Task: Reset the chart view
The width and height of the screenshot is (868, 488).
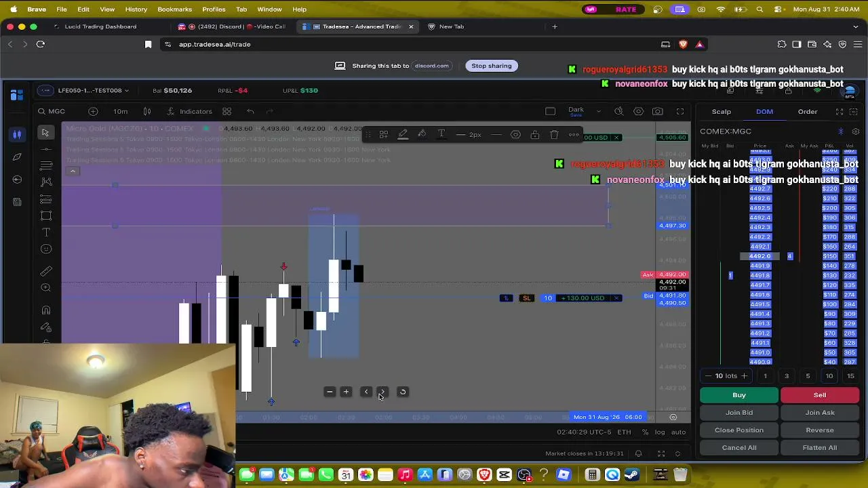Action: click(403, 392)
